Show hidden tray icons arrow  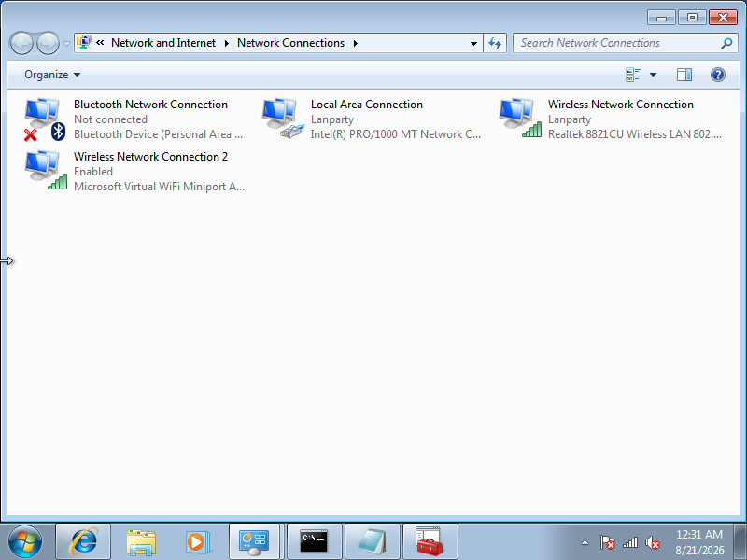point(585,542)
